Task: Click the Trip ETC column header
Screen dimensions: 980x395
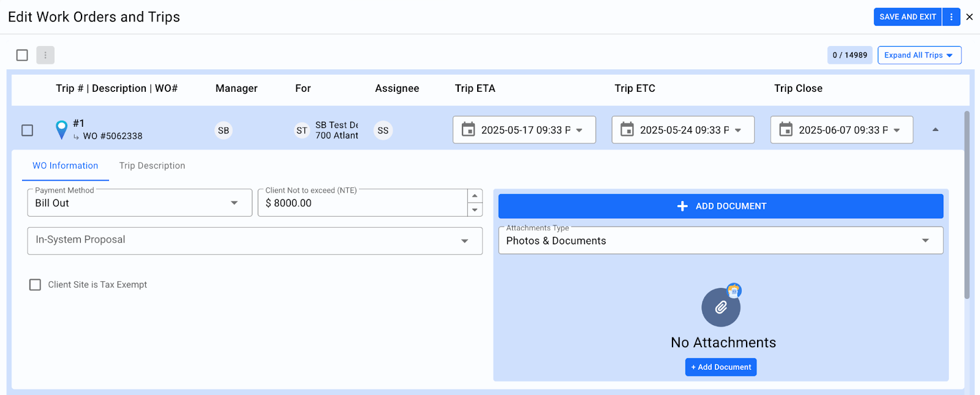Action: click(635, 88)
